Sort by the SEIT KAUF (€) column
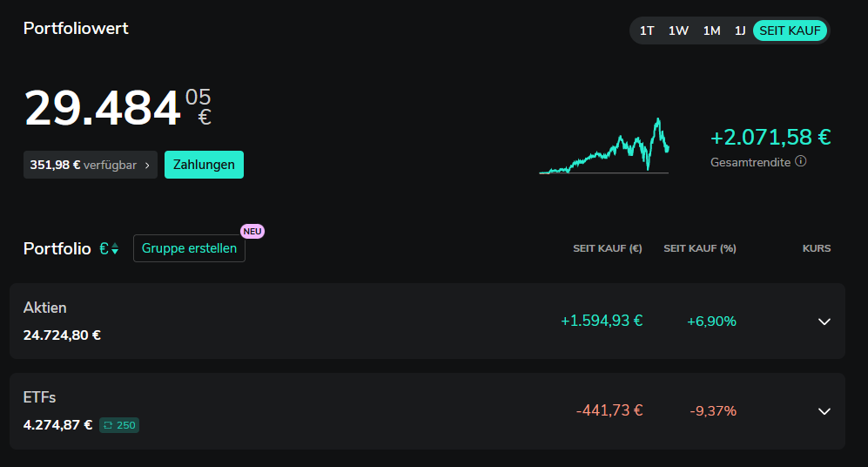The height and width of the screenshot is (467, 868). click(607, 248)
